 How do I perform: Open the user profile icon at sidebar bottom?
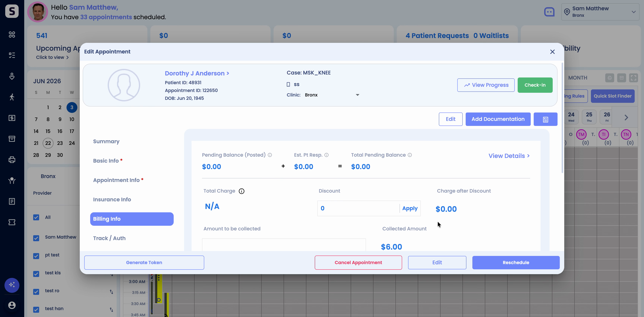point(12,305)
